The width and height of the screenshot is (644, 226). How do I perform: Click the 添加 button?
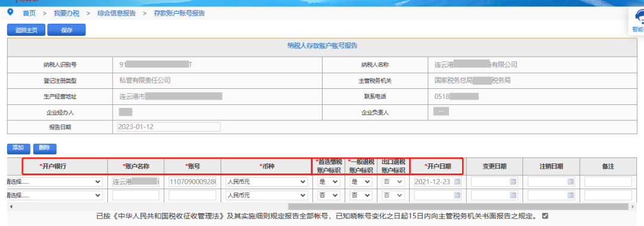18,148
